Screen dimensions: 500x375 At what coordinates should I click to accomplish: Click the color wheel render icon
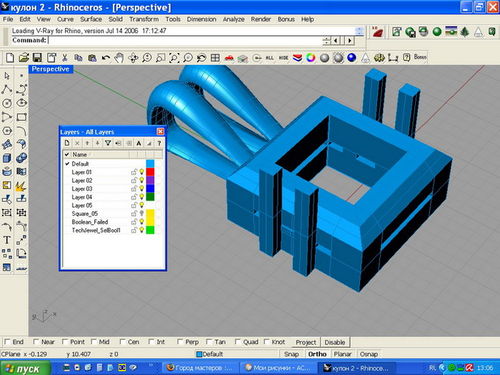click(x=311, y=58)
